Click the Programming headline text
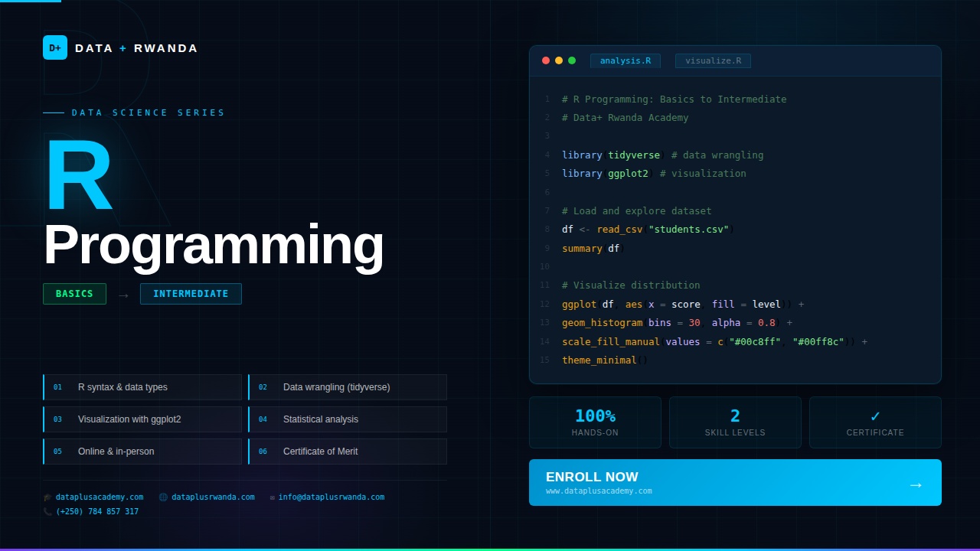 tap(214, 245)
